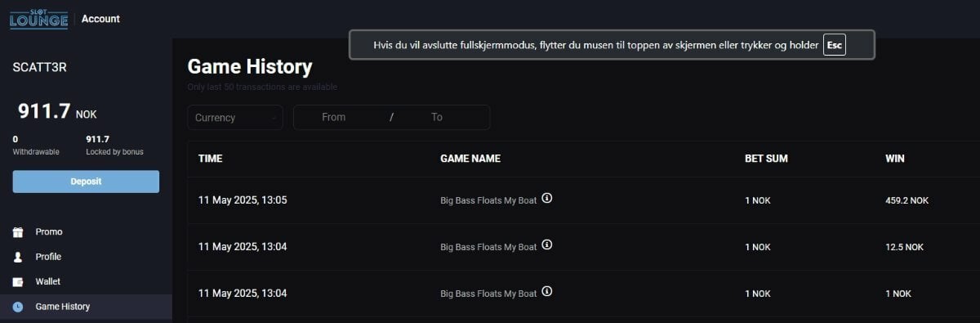The image size is (980, 323).
Task: Click the Esc key hint in notification
Action: (x=834, y=45)
